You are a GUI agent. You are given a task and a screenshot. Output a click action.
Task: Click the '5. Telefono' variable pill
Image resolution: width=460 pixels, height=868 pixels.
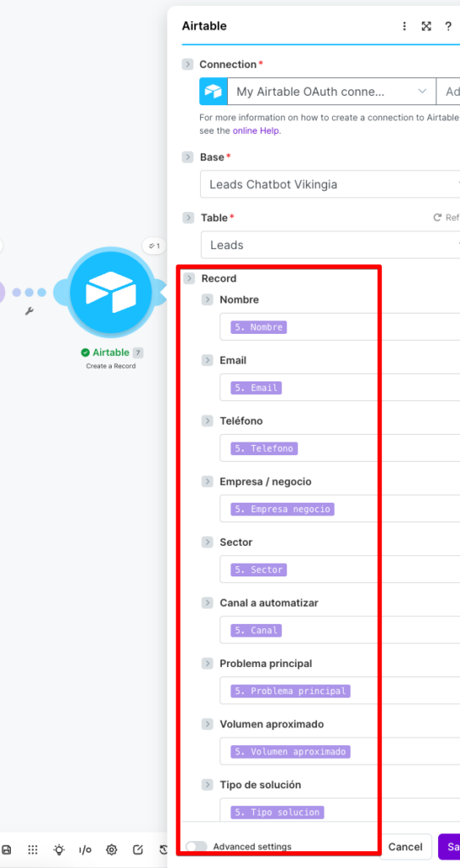(x=264, y=448)
